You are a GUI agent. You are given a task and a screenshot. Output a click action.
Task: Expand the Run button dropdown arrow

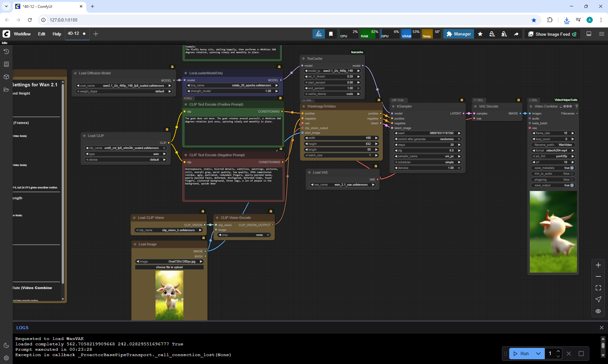pyautogui.click(x=538, y=354)
